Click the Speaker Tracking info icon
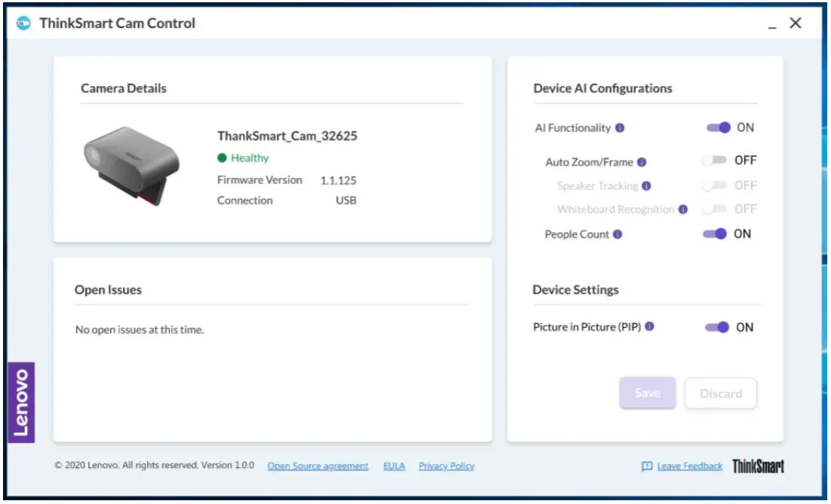This screenshot has width=831, height=504. (647, 185)
